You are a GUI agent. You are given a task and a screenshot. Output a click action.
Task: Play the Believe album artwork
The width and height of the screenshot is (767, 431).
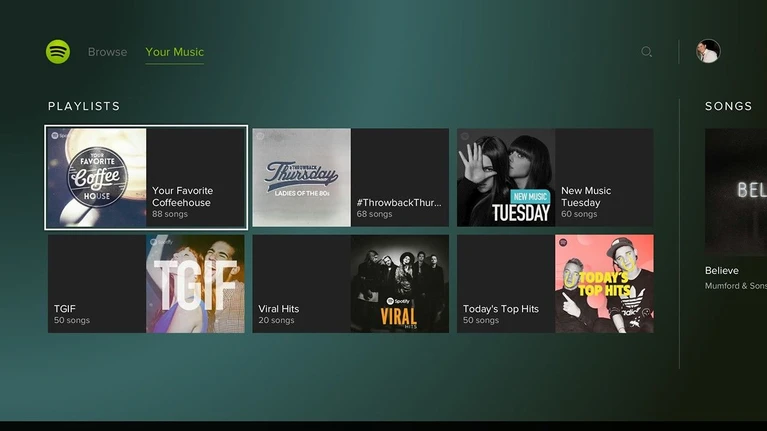[x=735, y=192]
